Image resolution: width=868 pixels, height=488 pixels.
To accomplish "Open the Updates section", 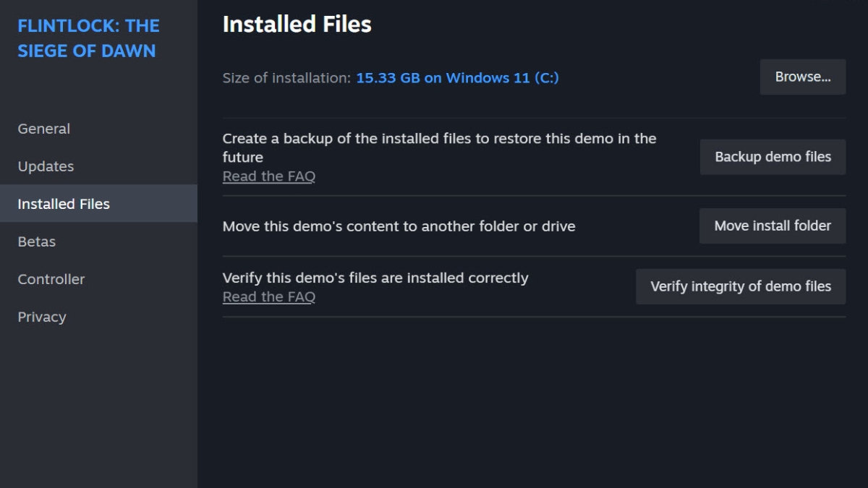I will pos(46,166).
